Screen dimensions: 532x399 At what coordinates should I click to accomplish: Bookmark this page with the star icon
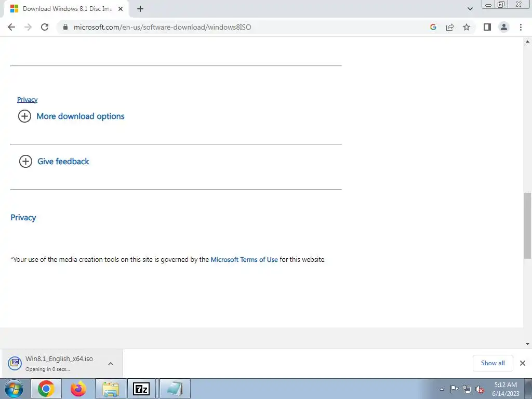click(467, 27)
